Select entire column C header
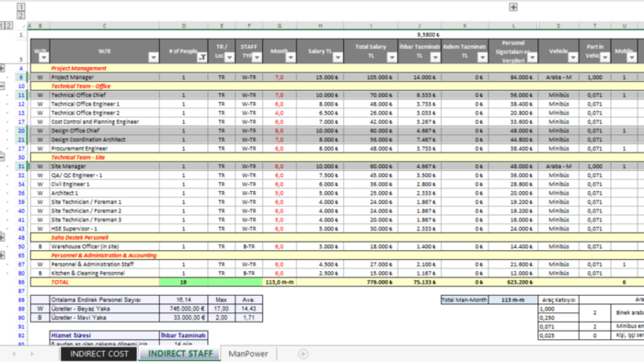This screenshot has width=644, height=362. (x=104, y=26)
